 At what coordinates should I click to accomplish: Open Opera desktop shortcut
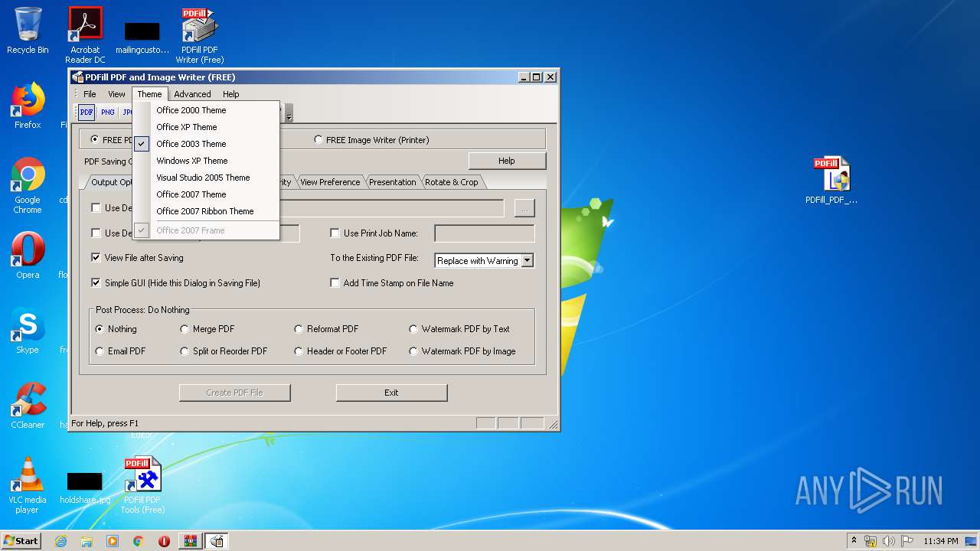[28, 256]
